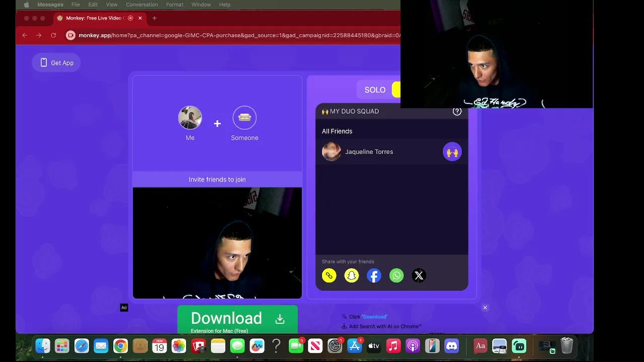Reload the page with the refresh icon
Screen dimensions: 644x362
(x=53, y=35)
